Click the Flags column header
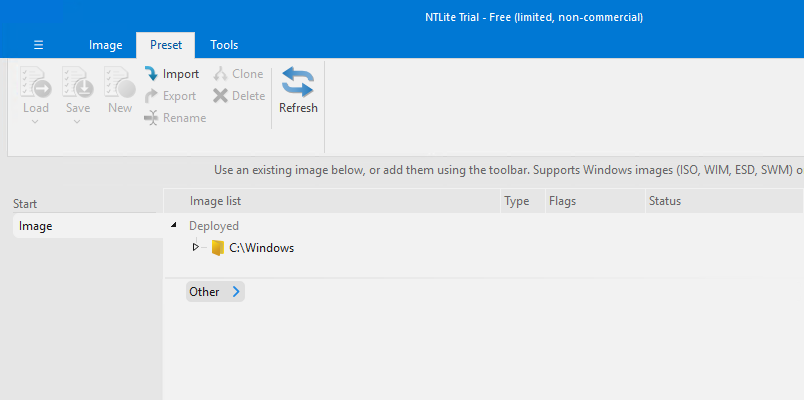The image size is (804, 400). pos(595,201)
